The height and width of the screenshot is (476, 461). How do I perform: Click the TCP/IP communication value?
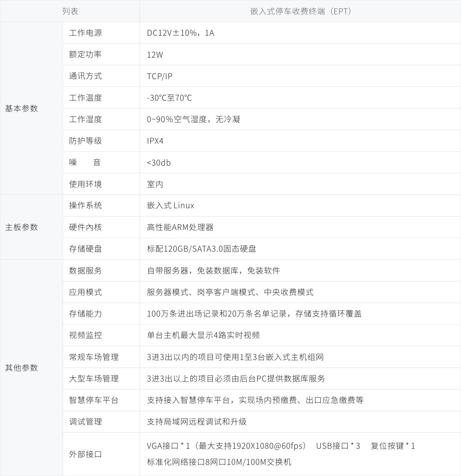point(159,76)
